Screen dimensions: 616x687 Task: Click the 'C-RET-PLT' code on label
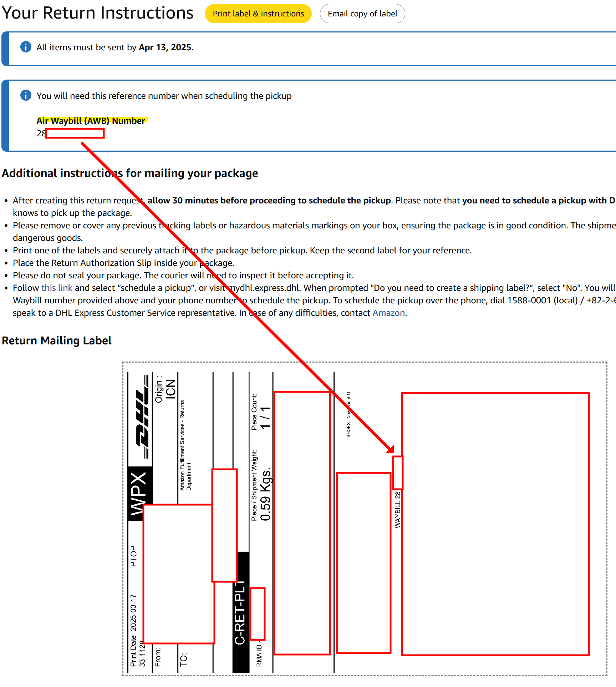pyautogui.click(x=240, y=613)
